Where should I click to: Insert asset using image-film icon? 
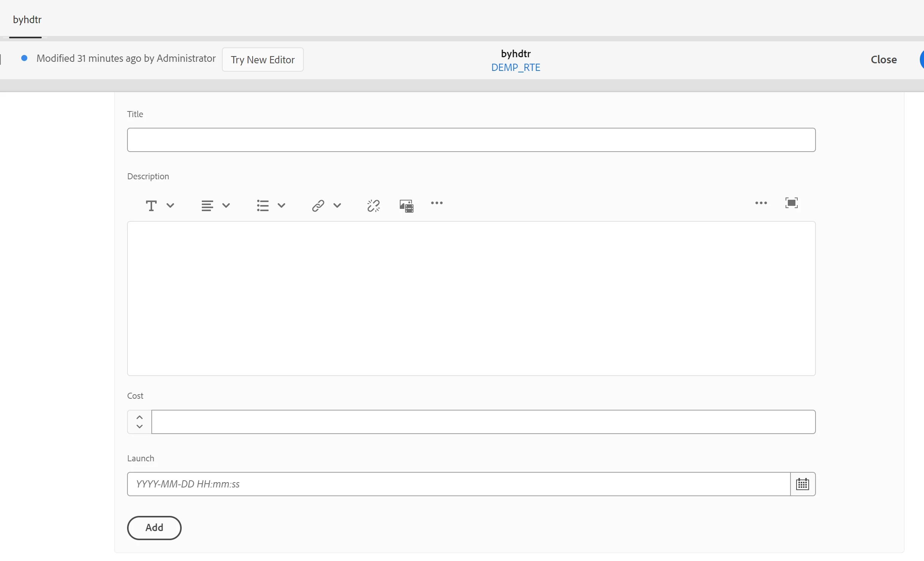pos(406,206)
